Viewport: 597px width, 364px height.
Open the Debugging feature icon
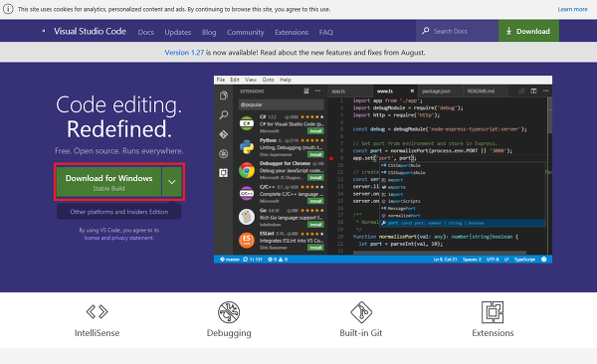(229, 312)
